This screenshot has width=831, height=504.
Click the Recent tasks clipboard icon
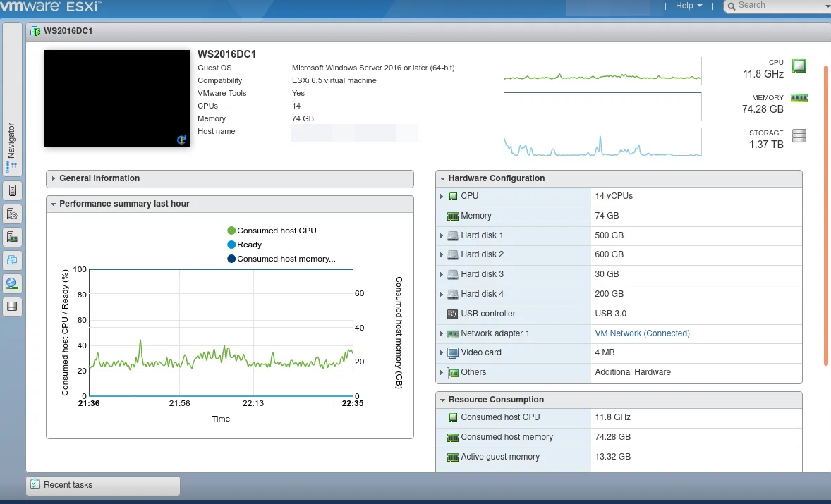coord(35,484)
